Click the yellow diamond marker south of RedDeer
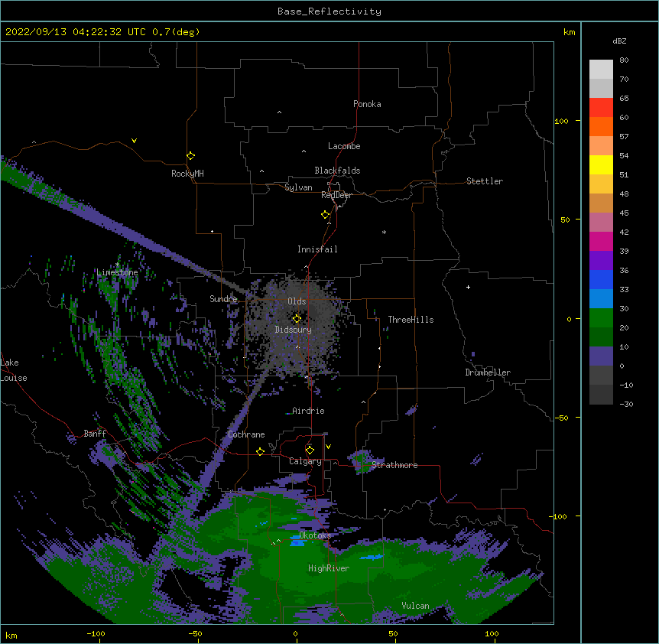 point(325,215)
